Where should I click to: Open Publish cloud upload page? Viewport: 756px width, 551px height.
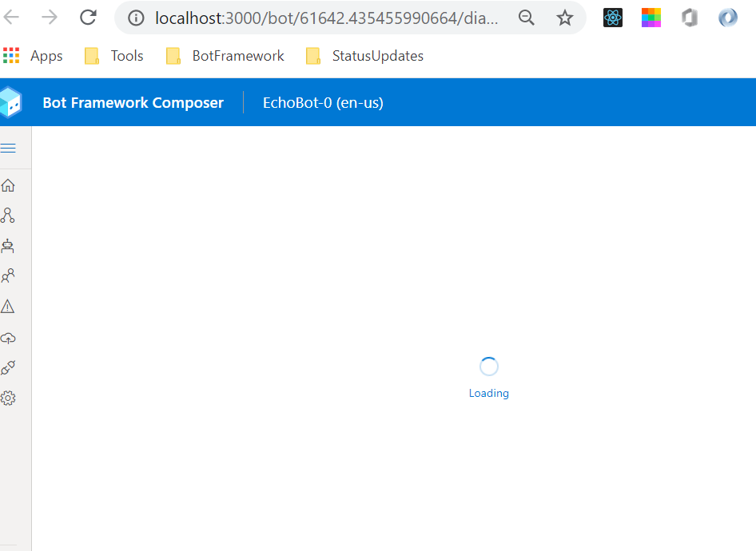pos(8,338)
